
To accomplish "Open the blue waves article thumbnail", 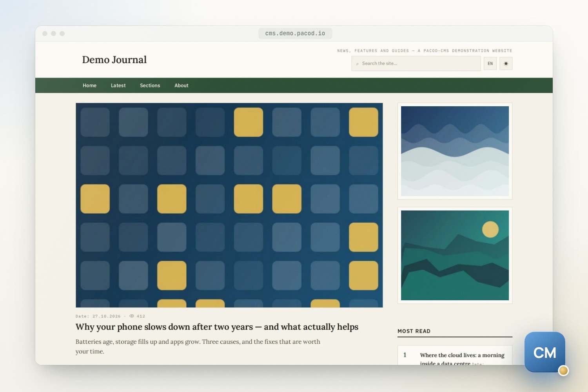I will pyautogui.click(x=455, y=151).
